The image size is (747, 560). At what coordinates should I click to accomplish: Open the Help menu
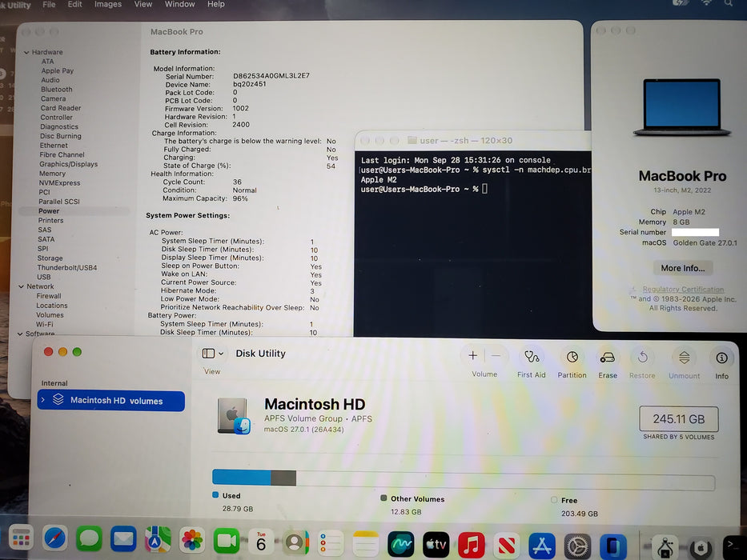(x=216, y=4)
